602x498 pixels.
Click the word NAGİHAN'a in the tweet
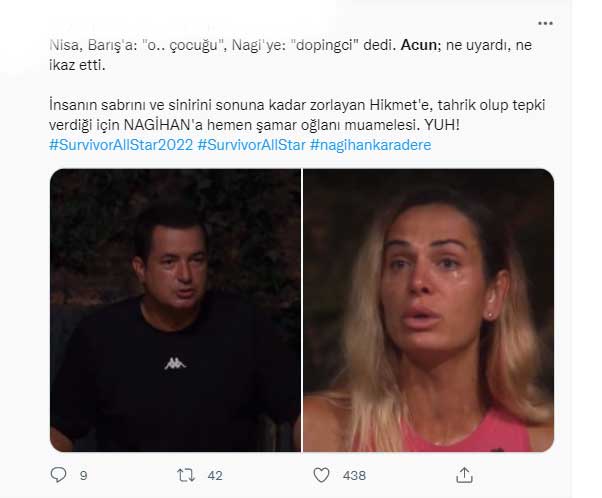click(163, 125)
